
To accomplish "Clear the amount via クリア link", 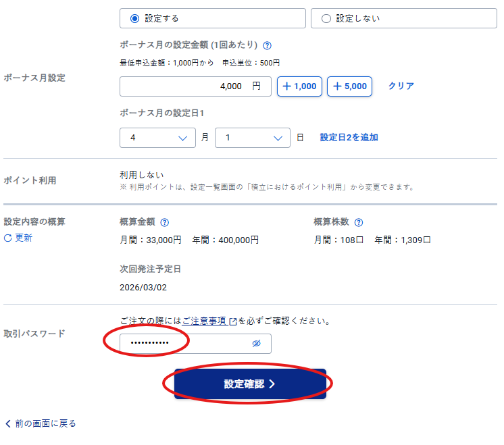I will pyautogui.click(x=401, y=86).
